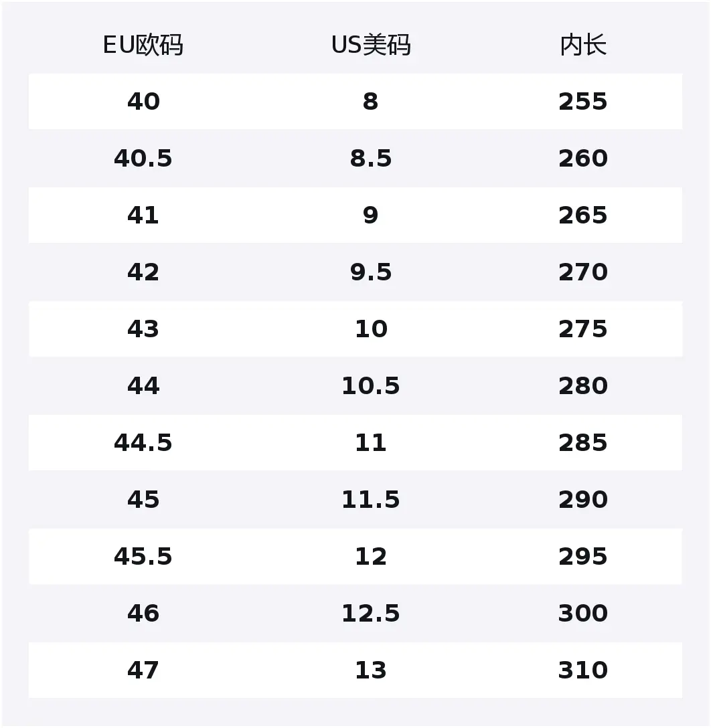Click US size 13 cell
The width and height of the screenshot is (711, 728).
tap(371, 670)
